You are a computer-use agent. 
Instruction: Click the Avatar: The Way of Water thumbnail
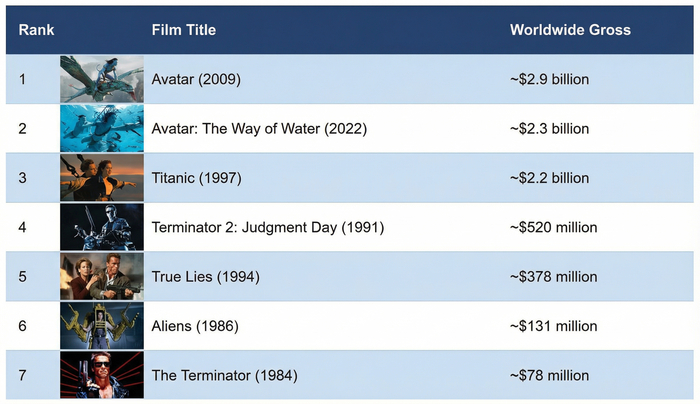(x=101, y=128)
